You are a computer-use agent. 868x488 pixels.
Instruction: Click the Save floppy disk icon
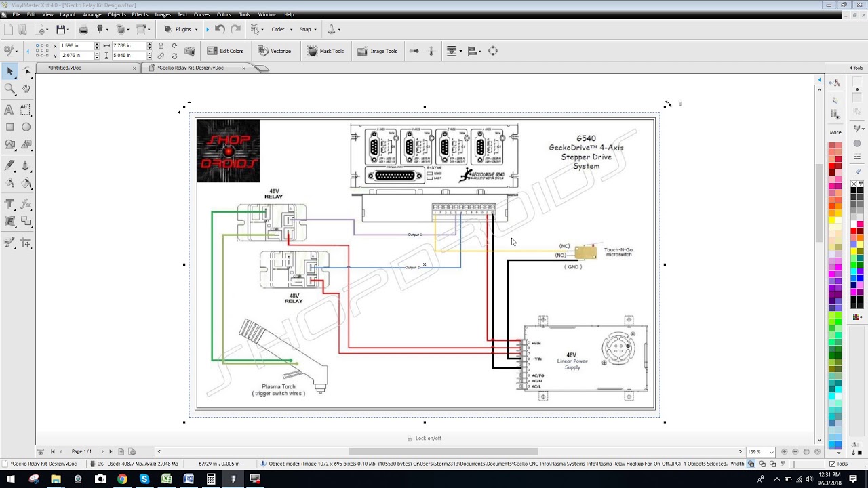(61, 29)
